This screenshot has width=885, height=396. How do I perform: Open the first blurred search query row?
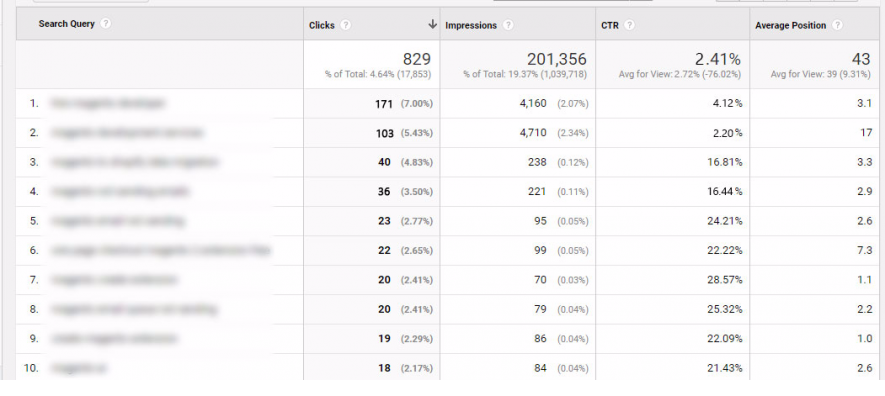tap(108, 103)
